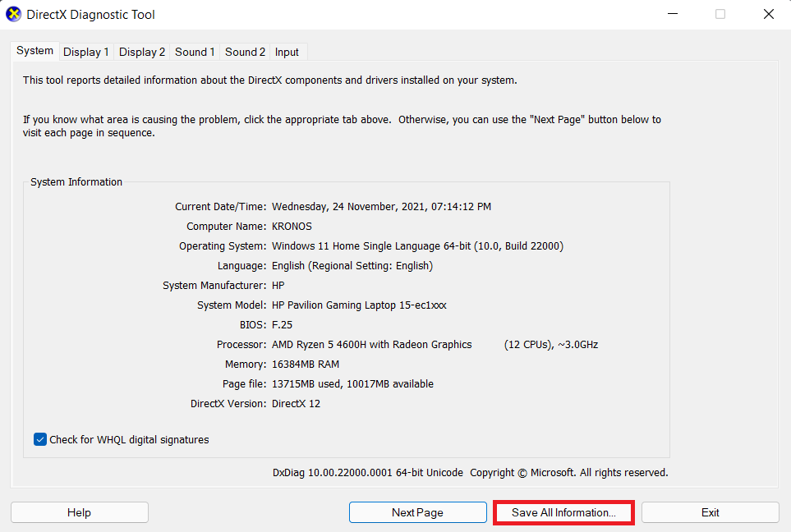Click Save All Information button
Screen dimensions: 791x532
pos(563,512)
